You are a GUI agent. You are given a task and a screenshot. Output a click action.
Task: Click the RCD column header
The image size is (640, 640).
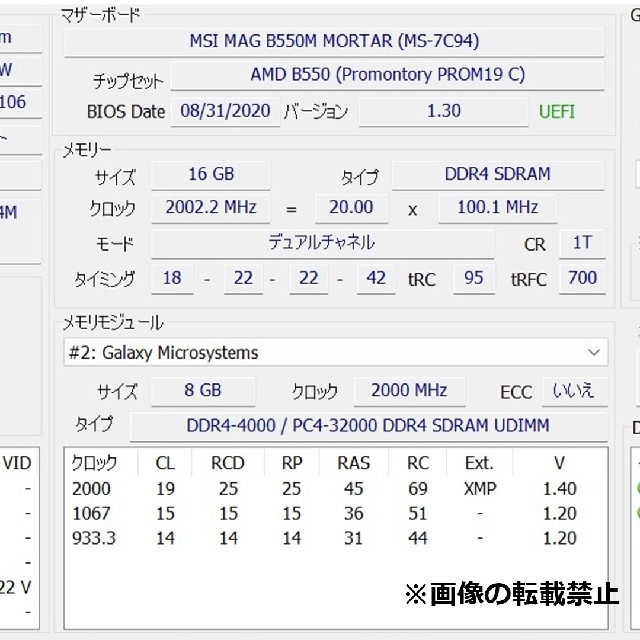(228, 463)
